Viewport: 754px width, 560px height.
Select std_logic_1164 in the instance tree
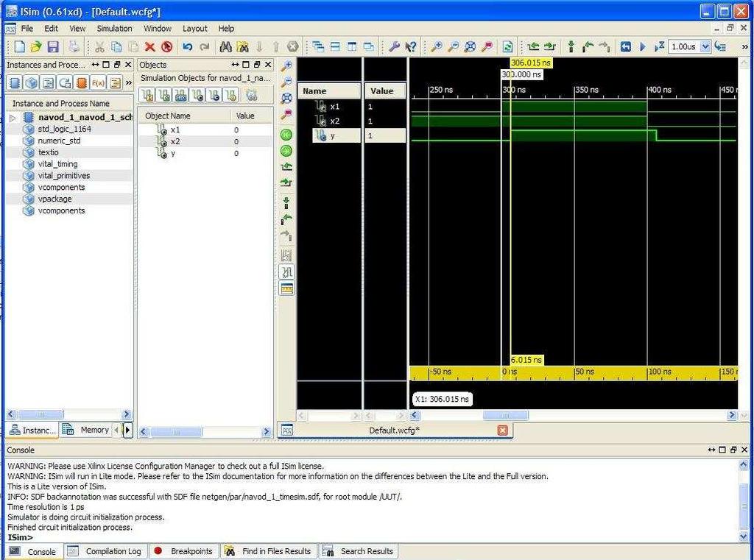tap(65, 129)
